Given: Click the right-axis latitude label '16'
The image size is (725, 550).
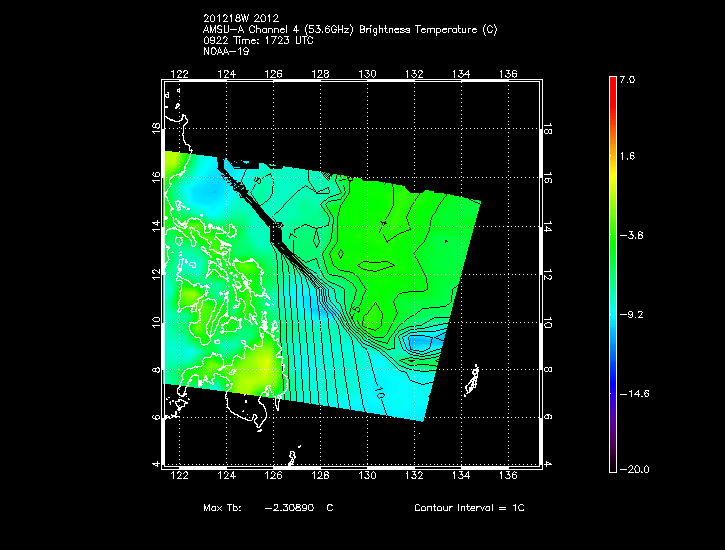Looking at the screenshot, I should 547,178.
